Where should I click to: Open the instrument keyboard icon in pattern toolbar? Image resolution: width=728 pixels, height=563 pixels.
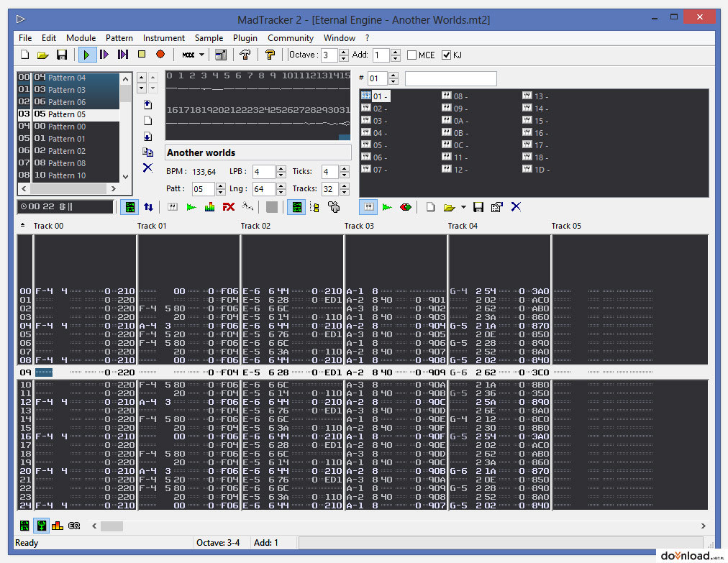point(172,207)
